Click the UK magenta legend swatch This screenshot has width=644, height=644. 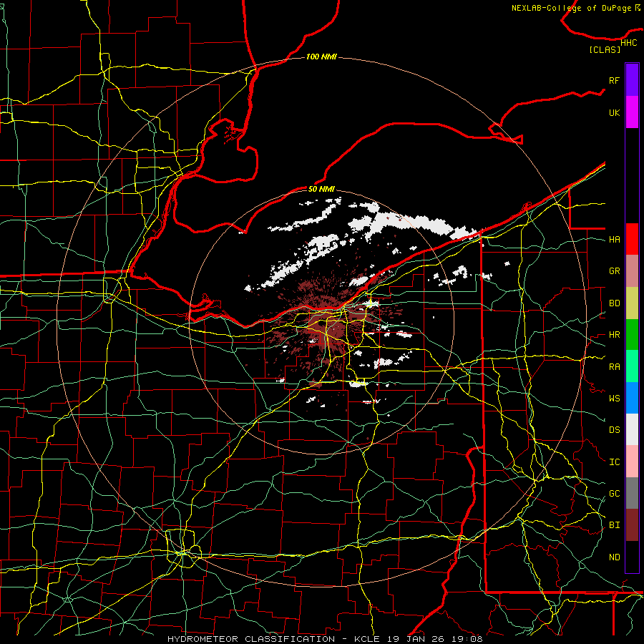coord(632,112)
